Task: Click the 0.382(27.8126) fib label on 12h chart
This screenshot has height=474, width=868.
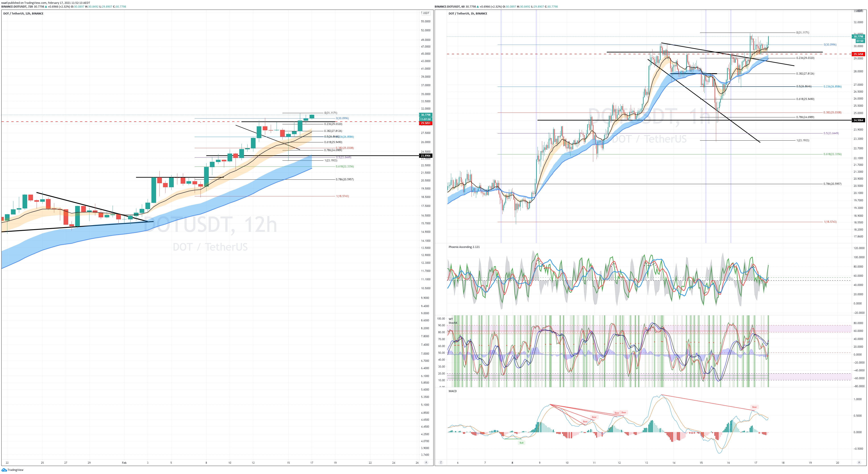Action: 333,131
